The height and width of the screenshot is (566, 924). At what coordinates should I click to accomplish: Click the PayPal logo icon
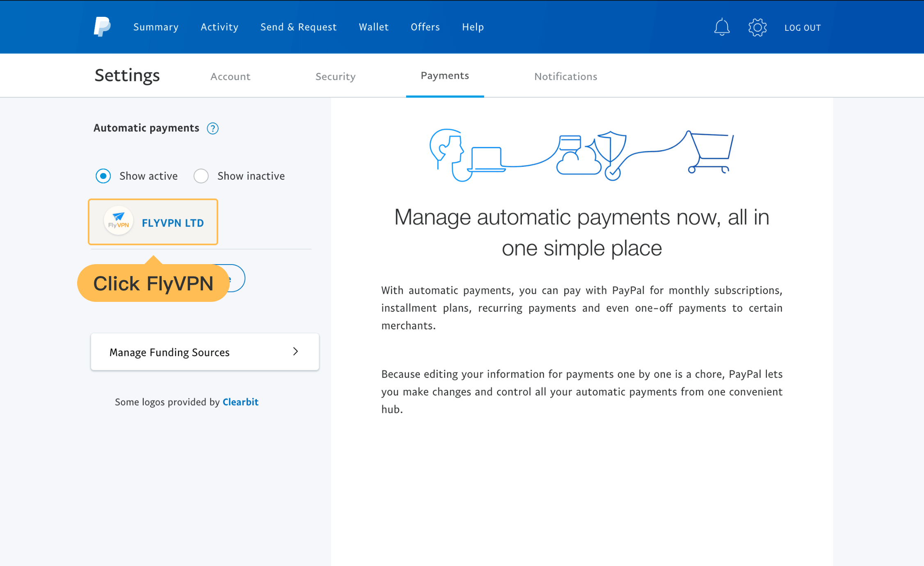(102, 27)
